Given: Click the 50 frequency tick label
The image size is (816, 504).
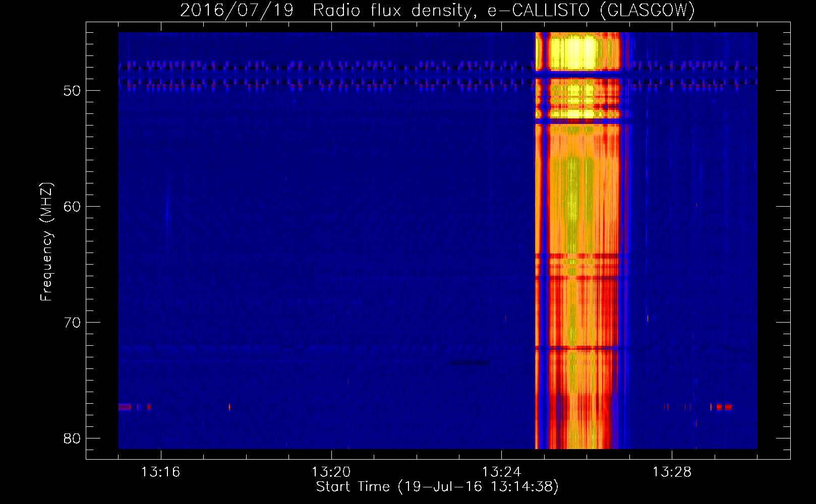Looking at the screenshot, I should pyautogui.click(x=72, y=91).
